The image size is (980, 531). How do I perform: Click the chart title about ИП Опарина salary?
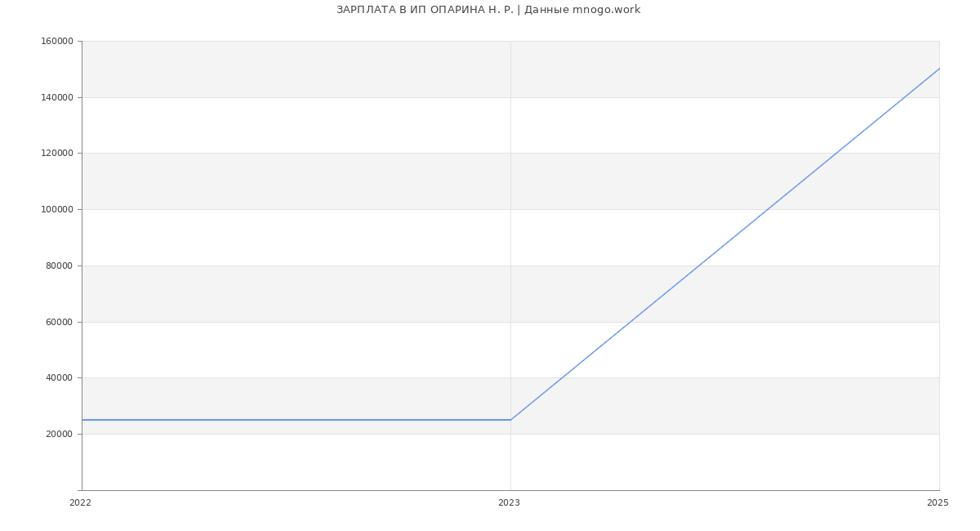point(488,10)
